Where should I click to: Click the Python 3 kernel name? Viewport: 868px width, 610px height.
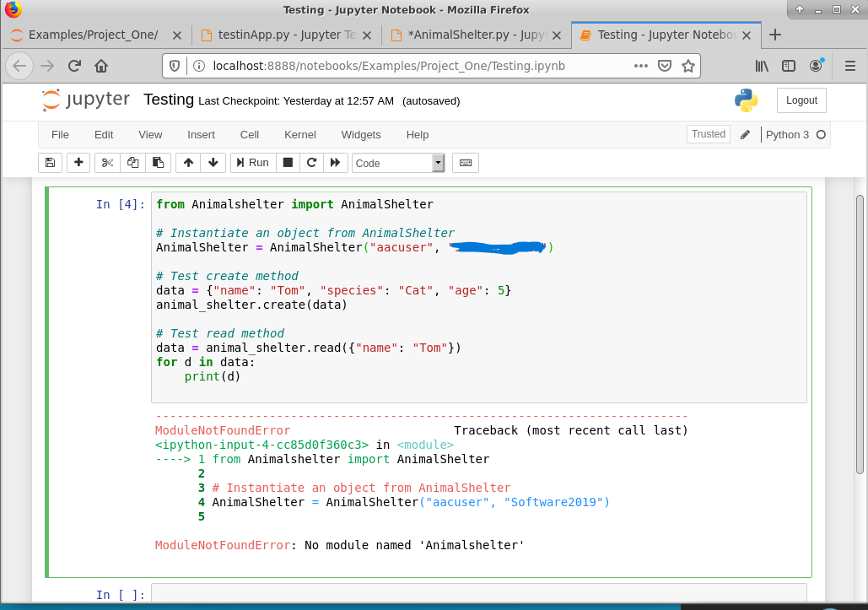point(787,134)
